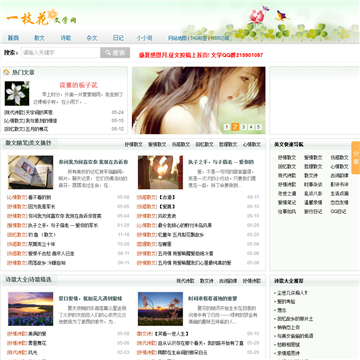
Task: Show carousel slide 3
Action: coord(243,127)
